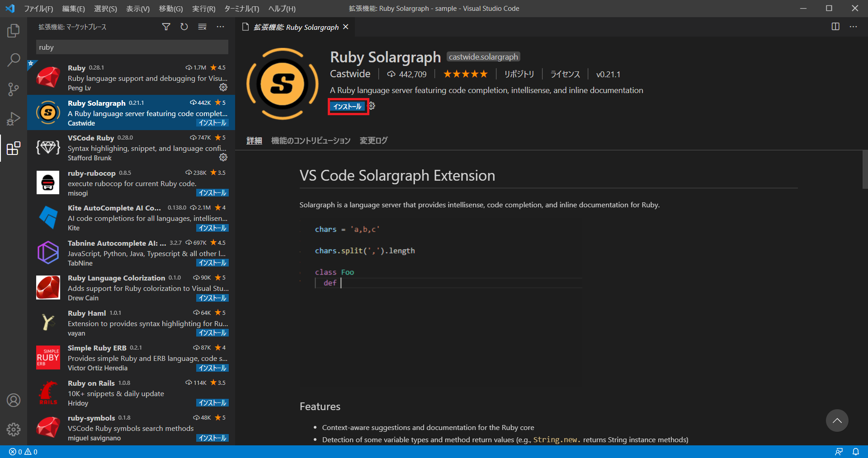The image size is (868, 458).
Task: Install the Ruby Solargraph extension
Action: (x=347, y=107)
